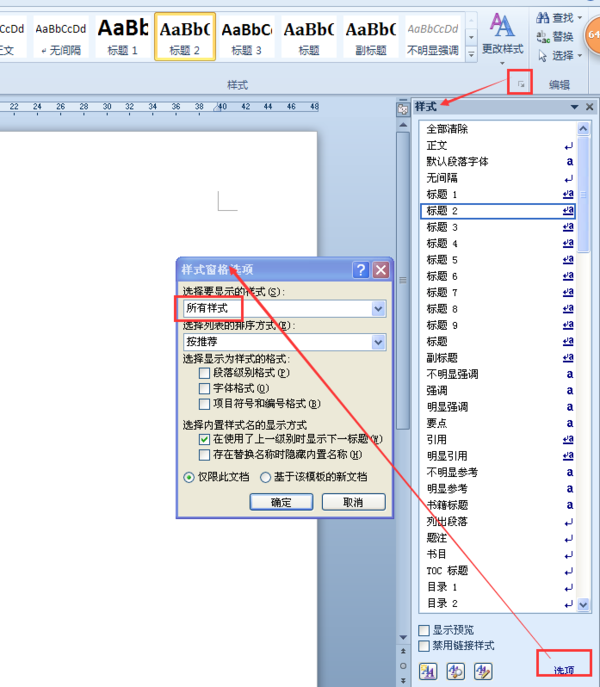Open the Manage Styles icon
The width and height of the screenshot is (600, 687).
click(x=483, y=671)
